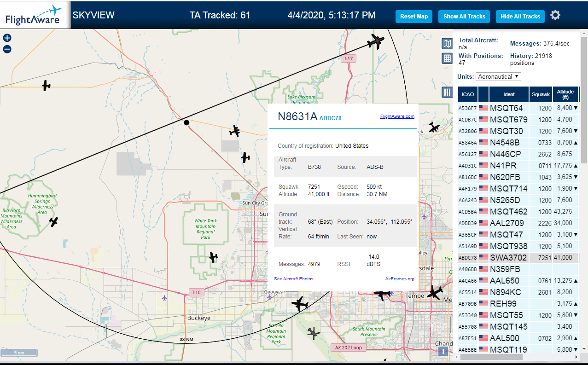Open the map layer switcher icon
The width and height of the screenshot is (588, 365).
pos(447,44)
